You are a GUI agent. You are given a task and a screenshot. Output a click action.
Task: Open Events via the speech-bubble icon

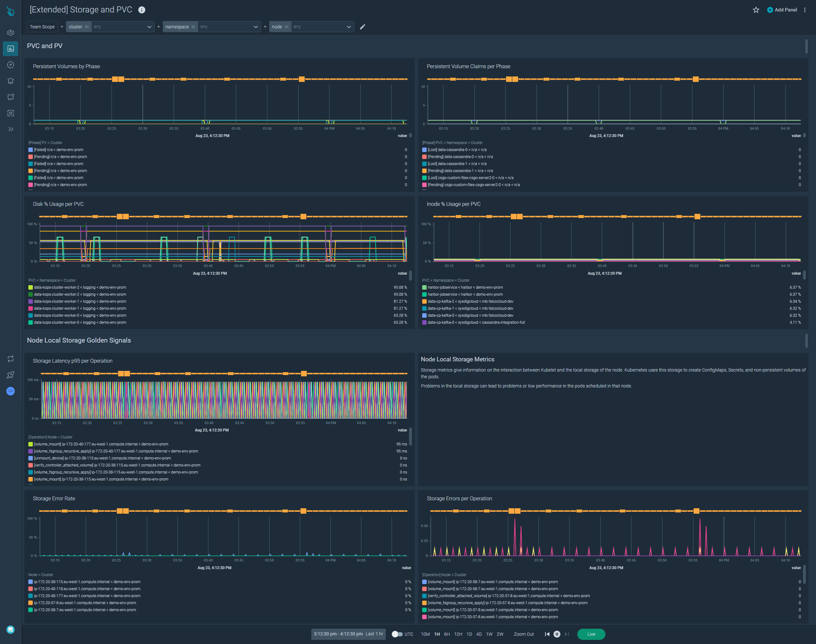(x=10, y=97)
